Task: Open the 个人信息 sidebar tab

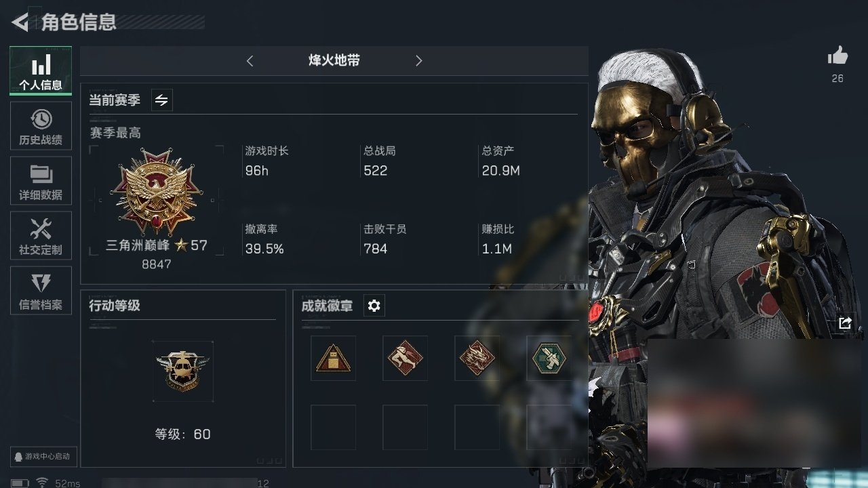Action: (41, 70)
